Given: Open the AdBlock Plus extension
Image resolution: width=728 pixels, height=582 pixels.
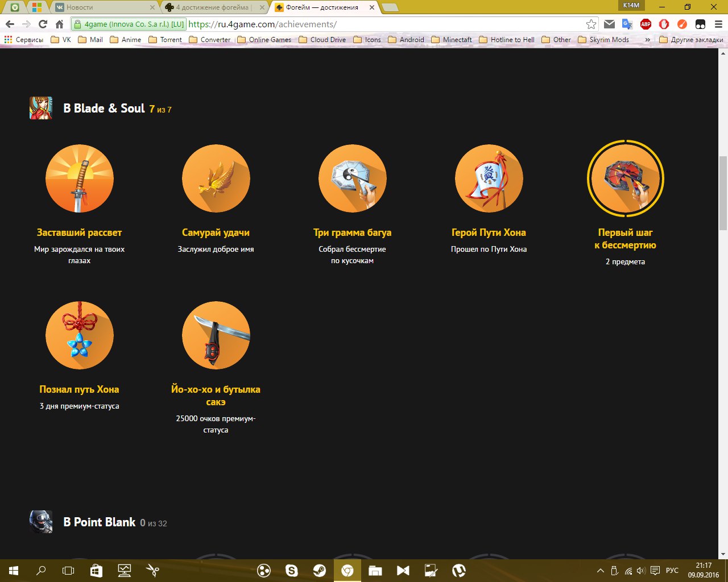Looking at the screenshot, I should coord(646,24).
